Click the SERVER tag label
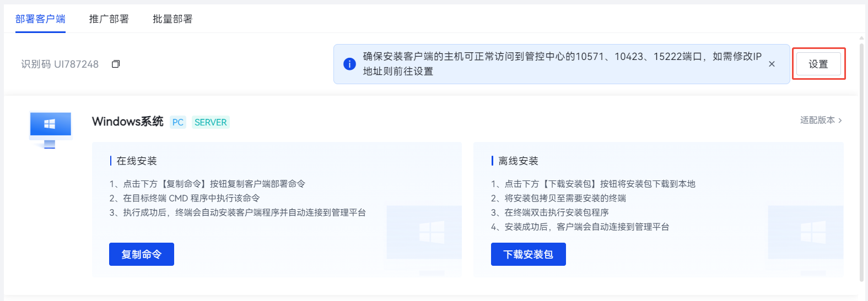The image size is (868, 301). 211,122
